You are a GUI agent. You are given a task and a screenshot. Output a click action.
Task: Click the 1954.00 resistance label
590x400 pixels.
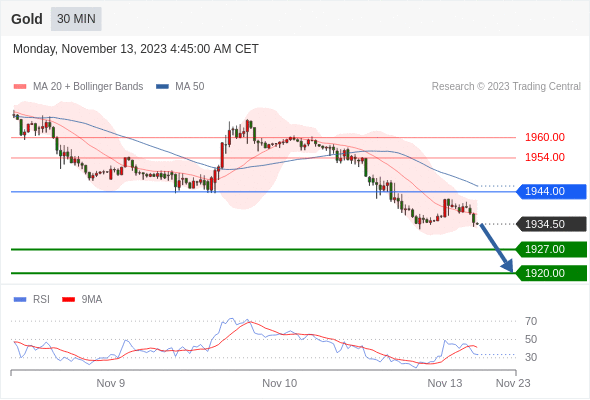coord(545,157)
